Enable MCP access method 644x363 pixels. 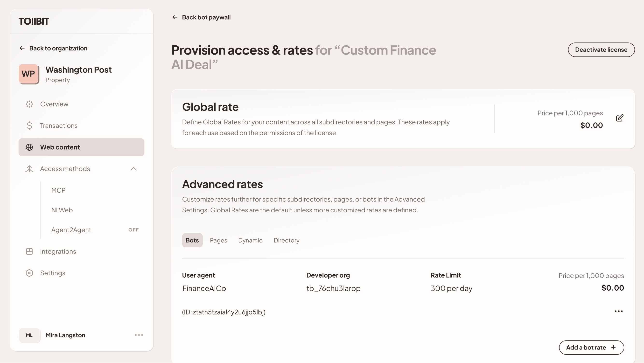click(x=58, y=190)
